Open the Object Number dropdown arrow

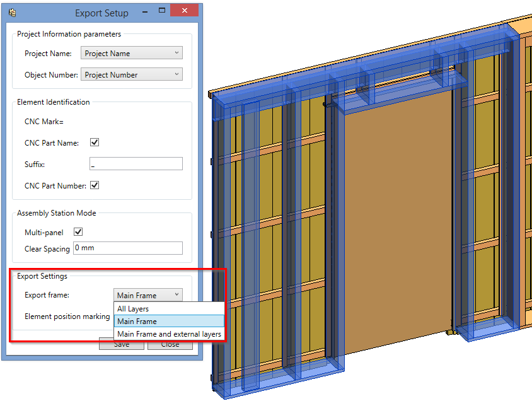175,74
